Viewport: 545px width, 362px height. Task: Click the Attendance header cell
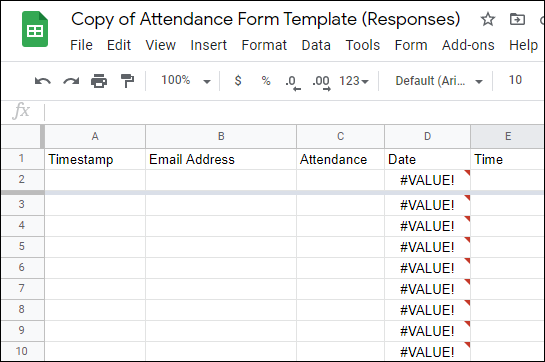click(341, 159)
